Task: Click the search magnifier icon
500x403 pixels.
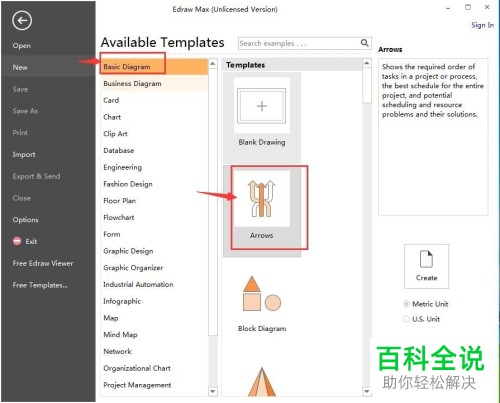Action: click(365, 43)
